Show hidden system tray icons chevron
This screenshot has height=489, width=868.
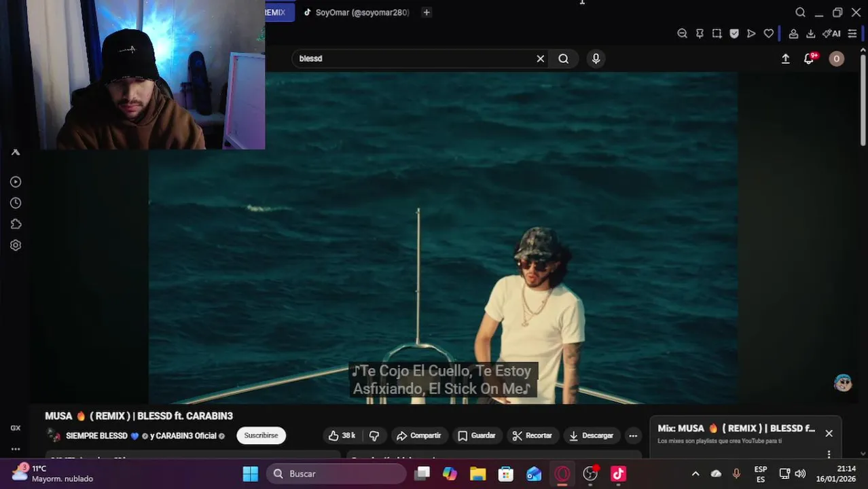pos(695,473)
